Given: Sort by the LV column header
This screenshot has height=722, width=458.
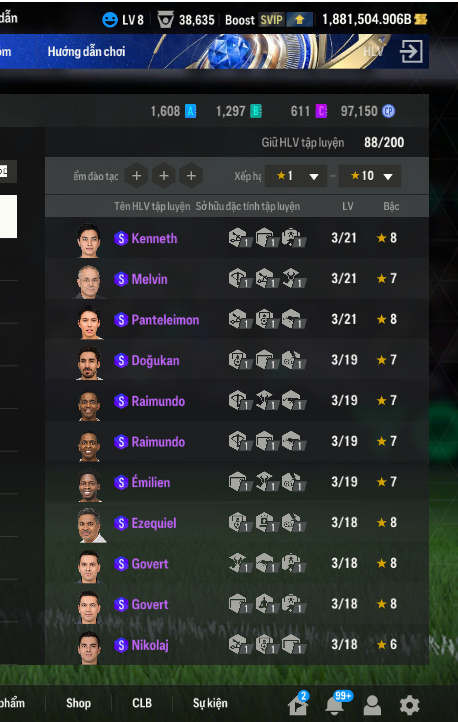Looking at the screenshot, I should 348,206.
